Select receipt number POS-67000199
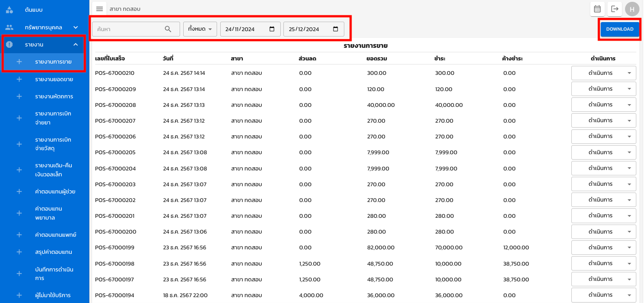 point(115,248)
